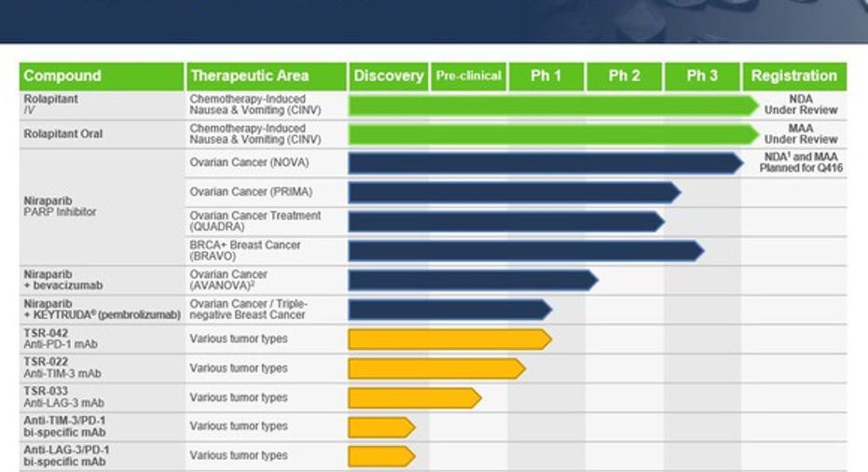Click the navy Niraparib + KEYTRUDA progress bar
The image size is (868, 472).
(450, 310)
